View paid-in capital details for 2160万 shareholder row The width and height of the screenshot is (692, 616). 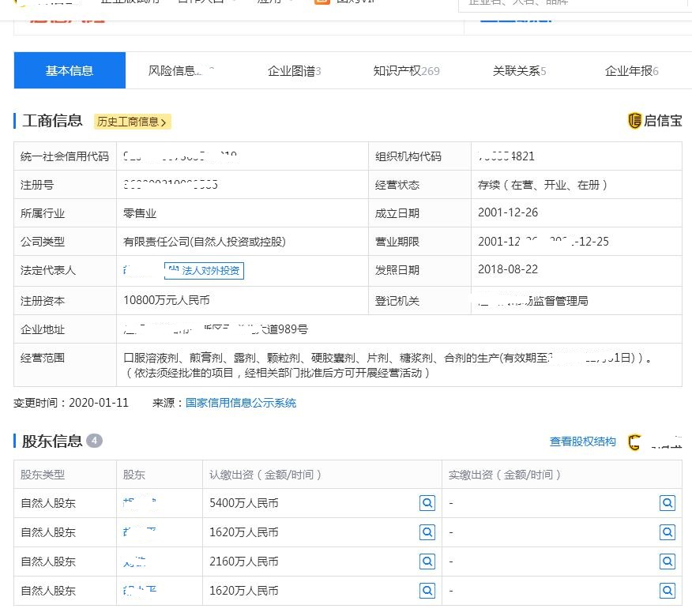(668, 562)
